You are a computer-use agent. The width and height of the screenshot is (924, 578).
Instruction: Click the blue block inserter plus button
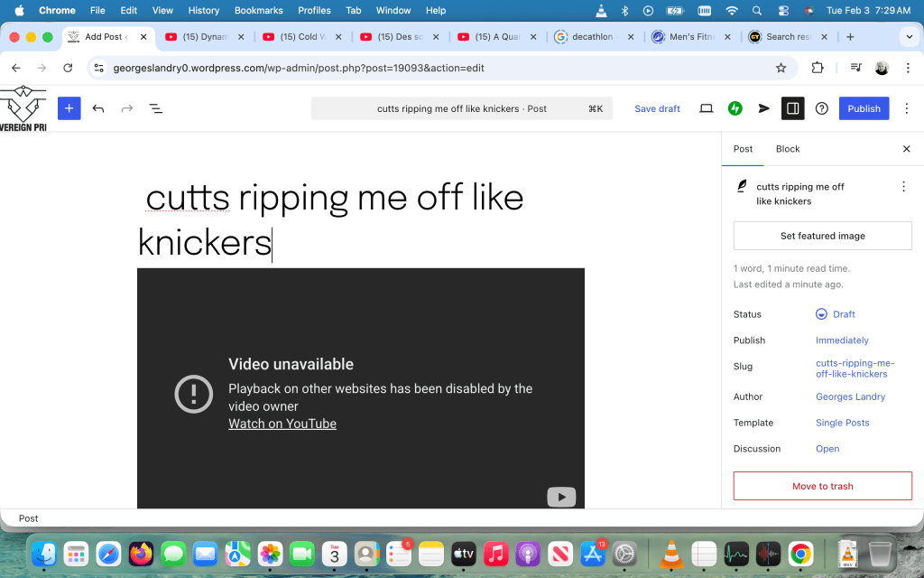click(69, 108)
